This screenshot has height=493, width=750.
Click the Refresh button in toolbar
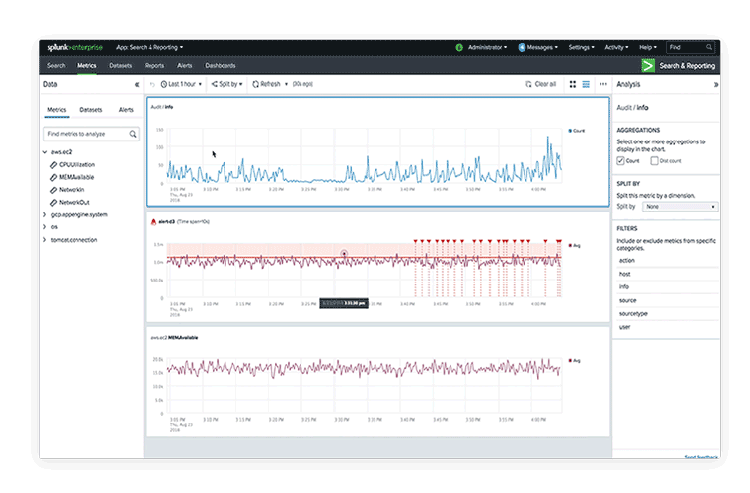point(267,85)
